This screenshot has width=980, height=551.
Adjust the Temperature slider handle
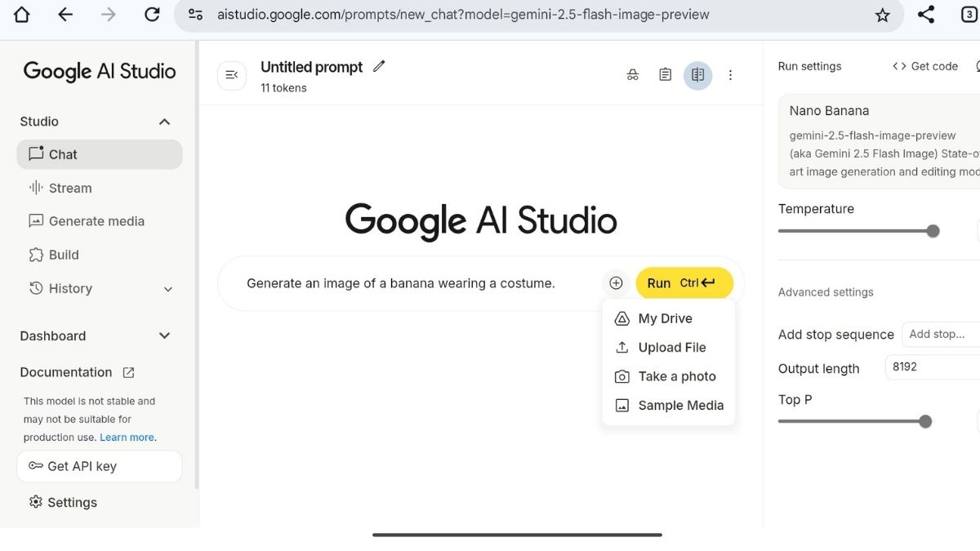[933, 231]
